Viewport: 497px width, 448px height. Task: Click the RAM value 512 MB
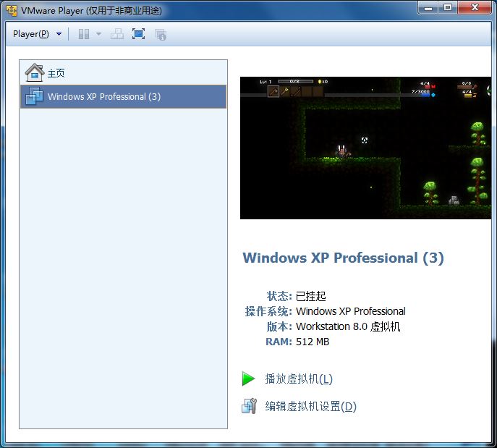313,342
